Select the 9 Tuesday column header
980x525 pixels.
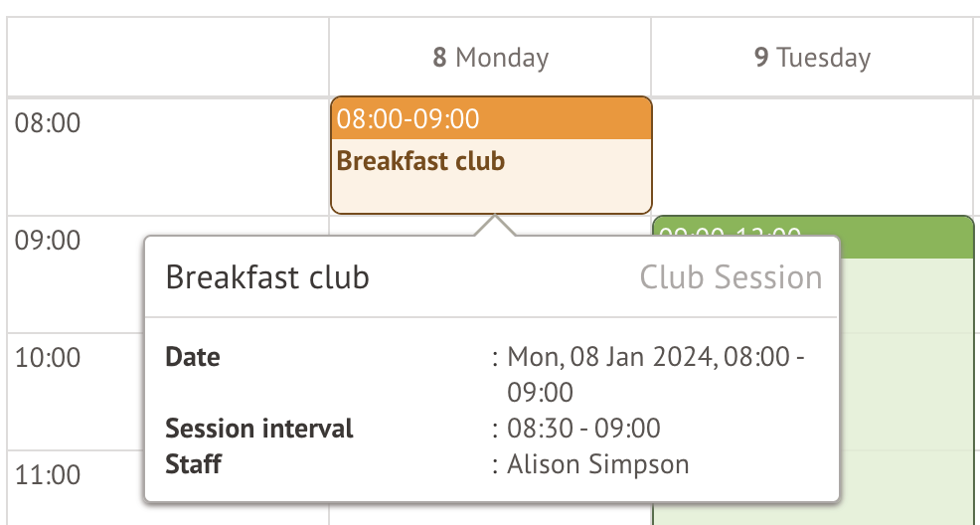pos(812,58)
